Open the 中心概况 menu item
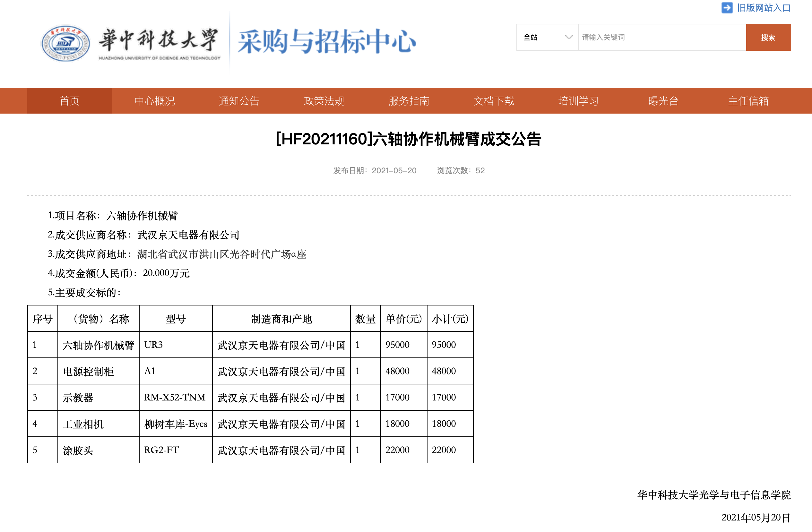This screenshot has height=532, width=812. click(x=154, y=101)
